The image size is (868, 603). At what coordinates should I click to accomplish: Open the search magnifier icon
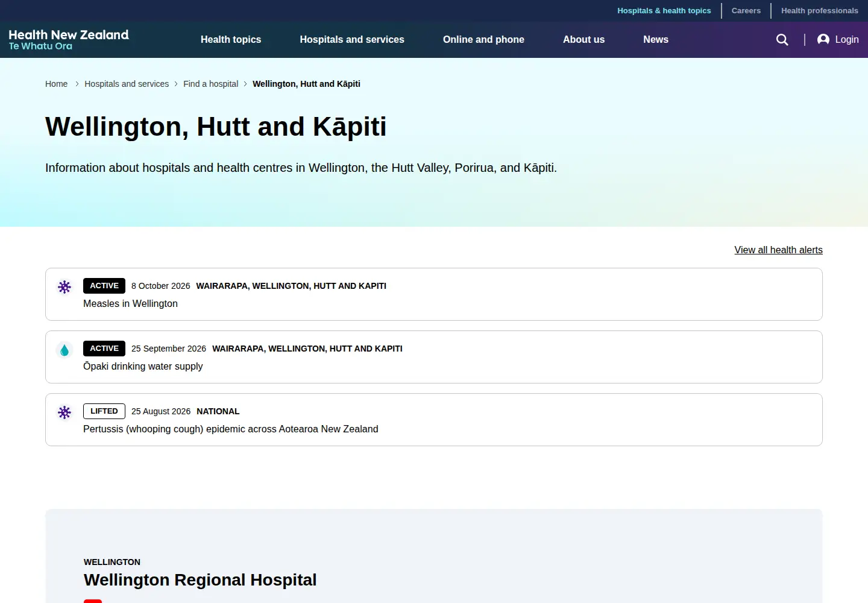(x=782, y=40)
